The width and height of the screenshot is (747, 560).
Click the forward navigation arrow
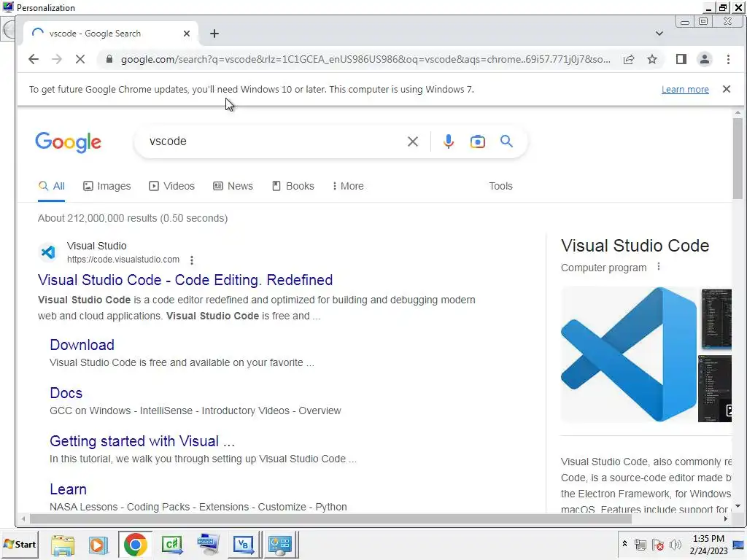[57, 59]
